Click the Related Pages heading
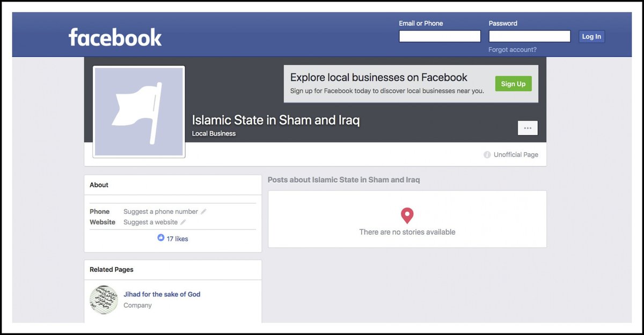The width and height of the screenshot is (644, 335). pos(112,270)
